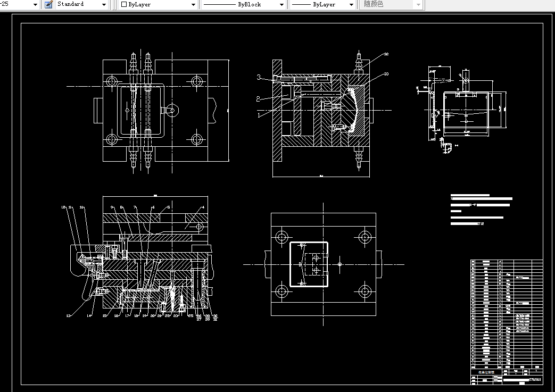Select balloon label 1 in the section view

[259, 115]
